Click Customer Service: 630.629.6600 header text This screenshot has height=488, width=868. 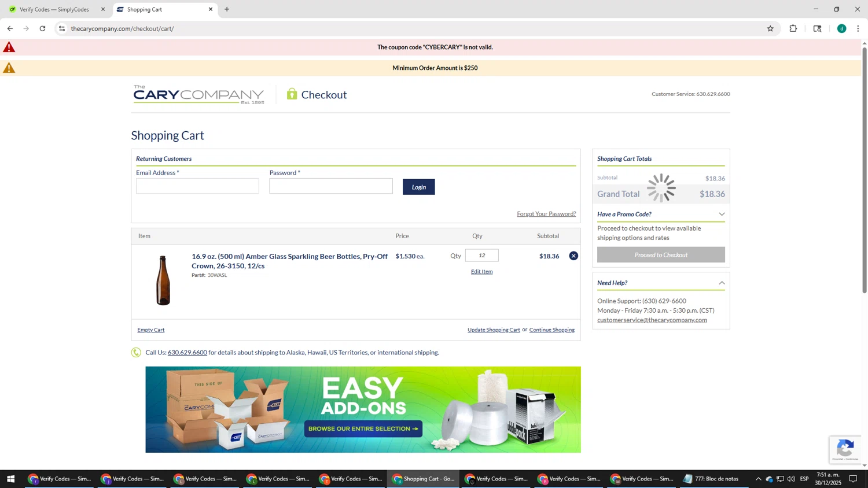coord(690,94)
